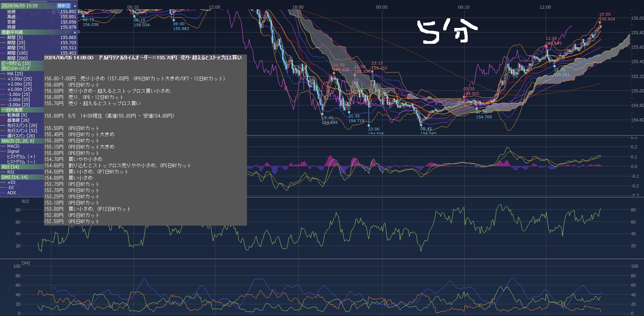Click the 05:50 peak marker at 154.903
Image resolution: width=644 pixels, height=316 pixels.
pyautogui.click(x=464, y=97)
